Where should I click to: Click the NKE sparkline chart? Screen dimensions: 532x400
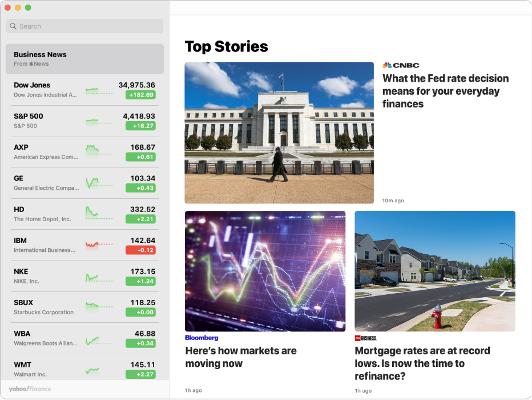(99, 278)
